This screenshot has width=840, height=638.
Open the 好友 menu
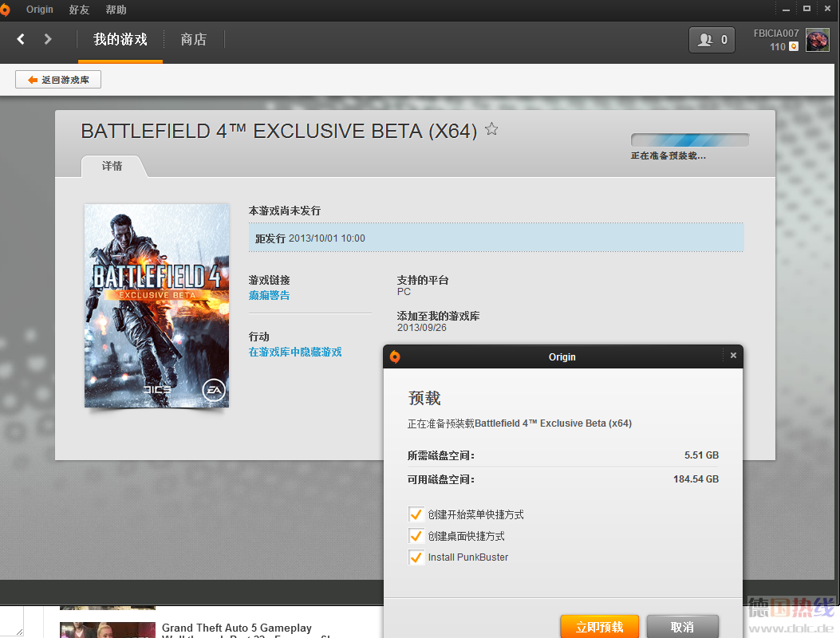(x=79, y=10)
